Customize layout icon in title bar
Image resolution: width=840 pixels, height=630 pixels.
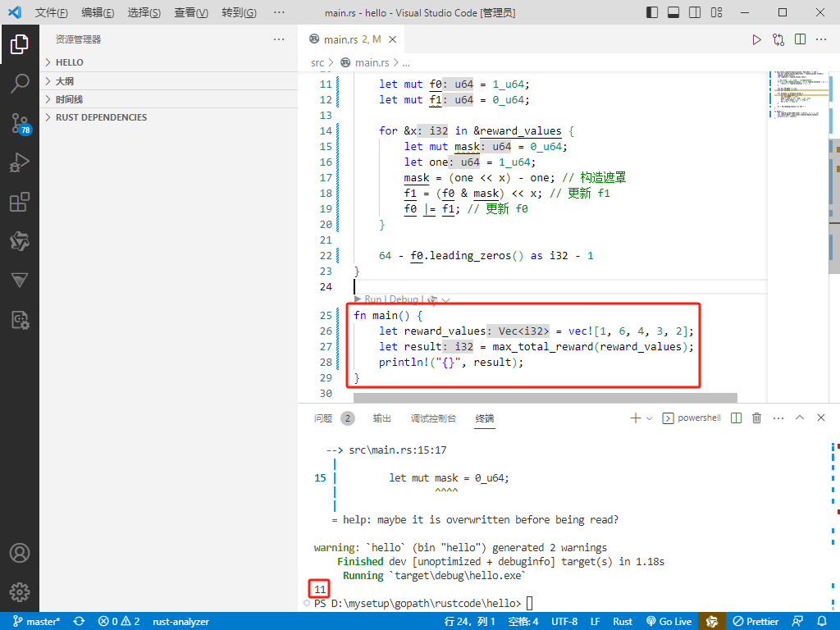point(716,12)
